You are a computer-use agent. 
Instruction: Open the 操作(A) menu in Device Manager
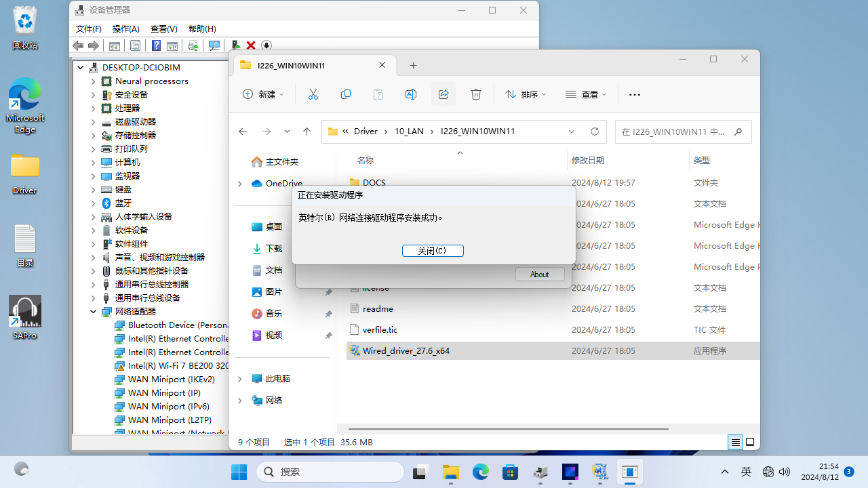[125, 29]
